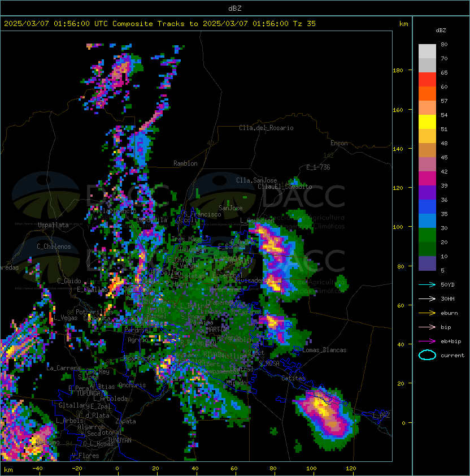470x476 pixels.
Task: Click the 'Clla.del_Rosario' place label
Action: pyautogui.click(x=266, y=128)
